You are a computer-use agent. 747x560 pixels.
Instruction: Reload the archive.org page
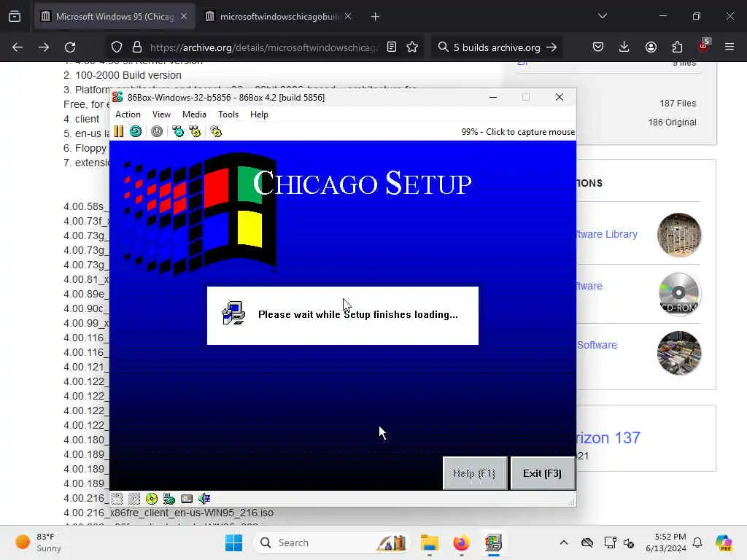70,47
